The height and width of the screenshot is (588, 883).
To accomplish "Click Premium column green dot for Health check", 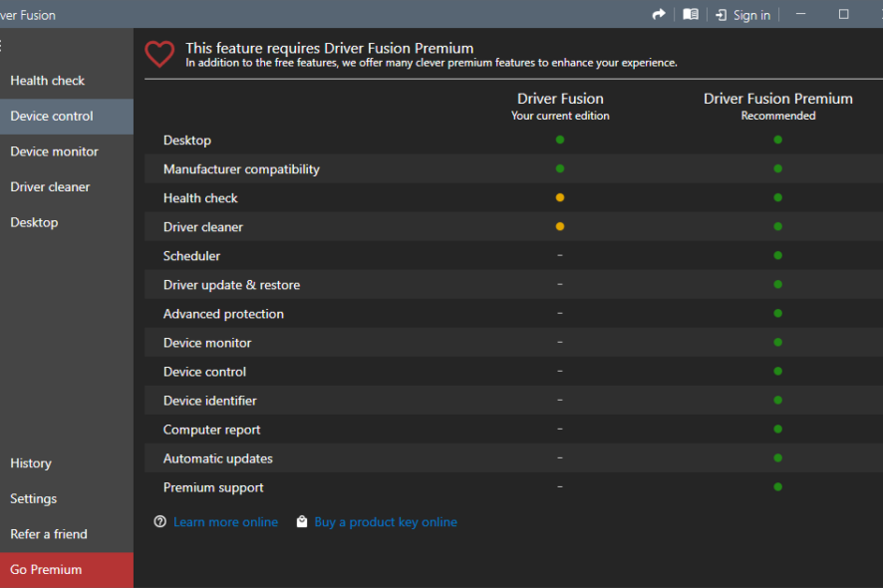I will (777, 197).
